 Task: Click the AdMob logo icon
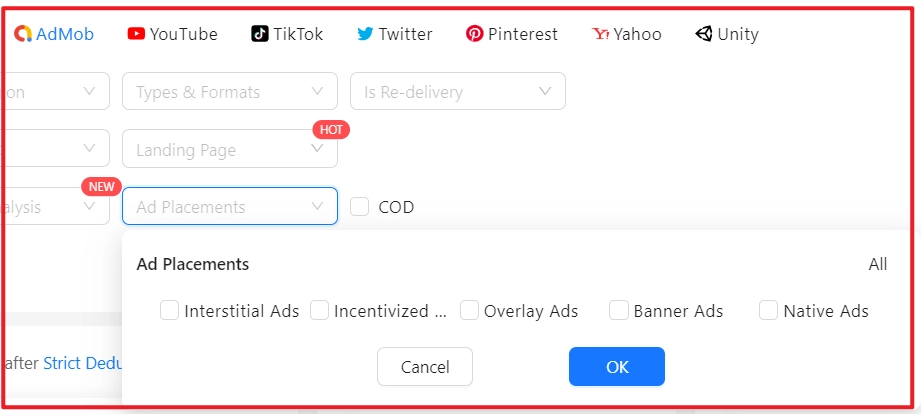[22, 34]
